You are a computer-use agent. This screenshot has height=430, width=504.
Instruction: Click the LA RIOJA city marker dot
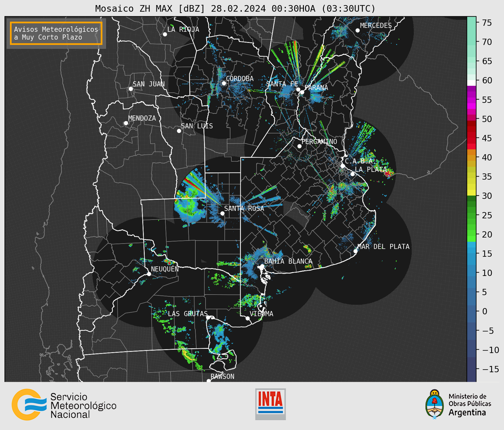pos(165,34)
